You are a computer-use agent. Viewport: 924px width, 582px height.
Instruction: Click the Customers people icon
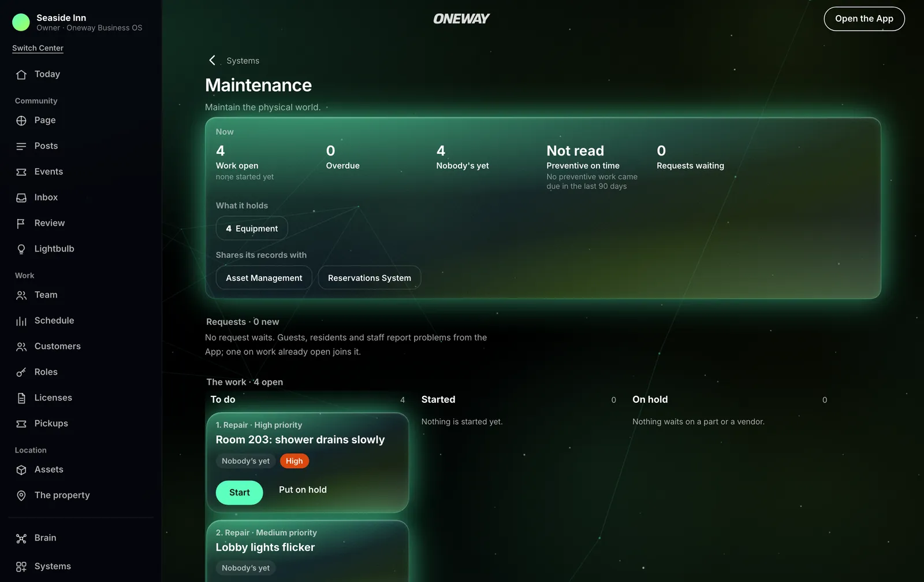point(21,347)
